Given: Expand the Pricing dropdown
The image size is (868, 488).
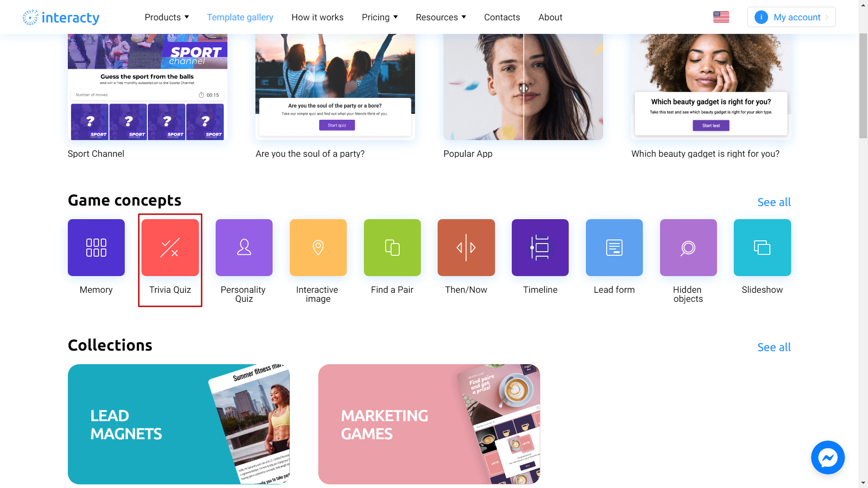Looking at the screenshot, I should coord(379,17).
